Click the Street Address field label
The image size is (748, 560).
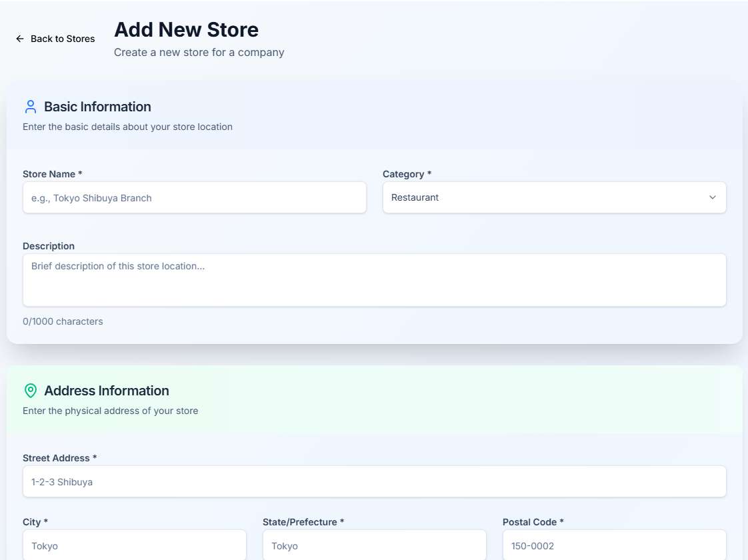pos(59,458)
